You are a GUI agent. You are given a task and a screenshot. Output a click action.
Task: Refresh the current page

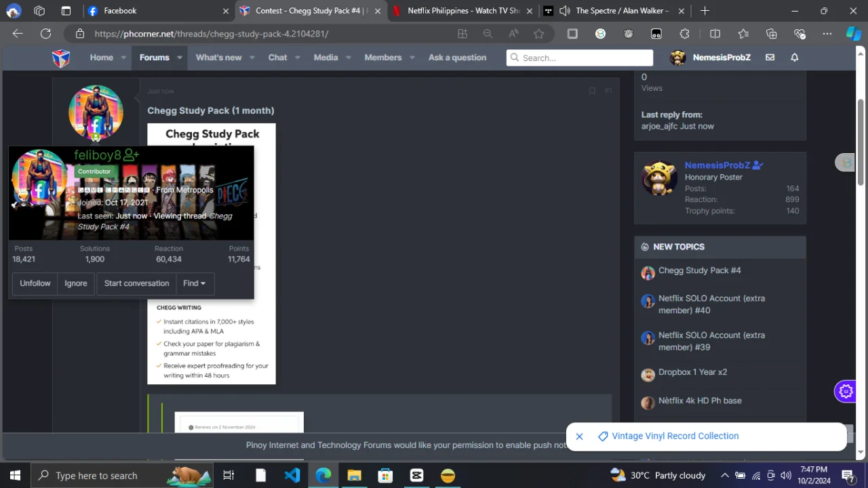point(45,34)
